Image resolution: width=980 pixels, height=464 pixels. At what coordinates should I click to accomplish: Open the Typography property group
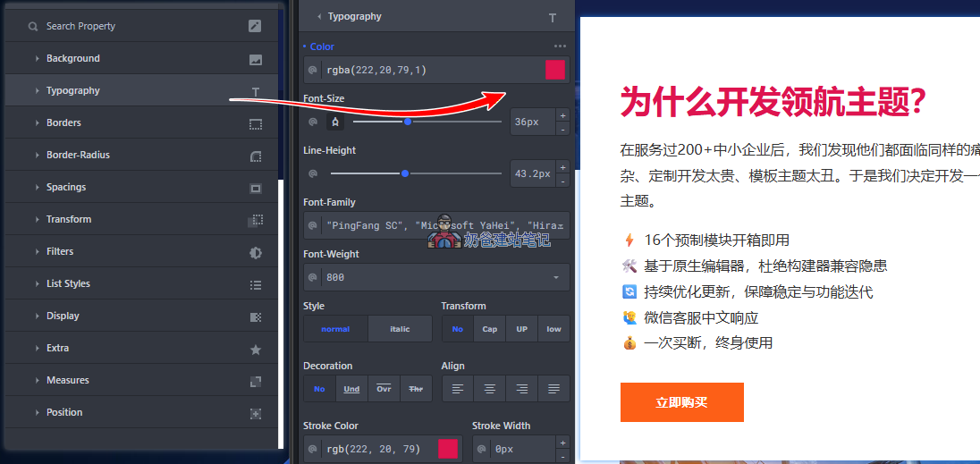(141, 90)
